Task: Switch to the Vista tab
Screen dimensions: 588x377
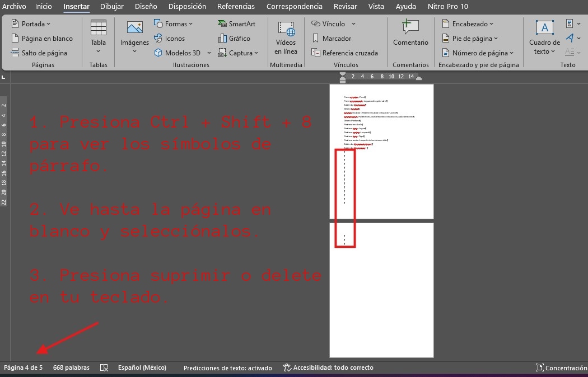Action: (376, 6)
